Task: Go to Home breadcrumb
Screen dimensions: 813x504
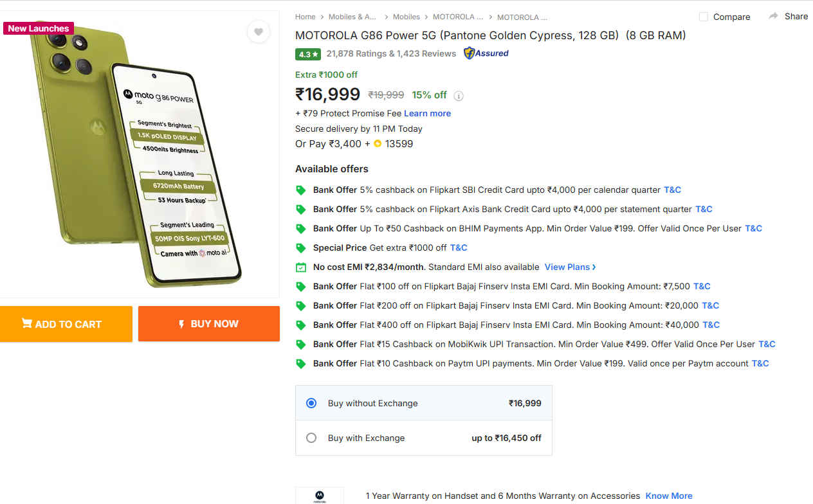Action: point(305,17)
